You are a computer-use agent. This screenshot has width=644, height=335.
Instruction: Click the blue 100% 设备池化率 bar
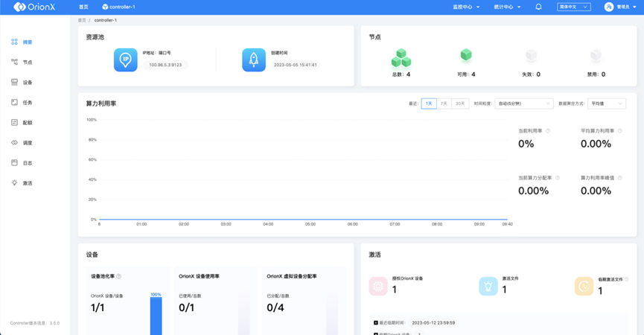(156, 316)
